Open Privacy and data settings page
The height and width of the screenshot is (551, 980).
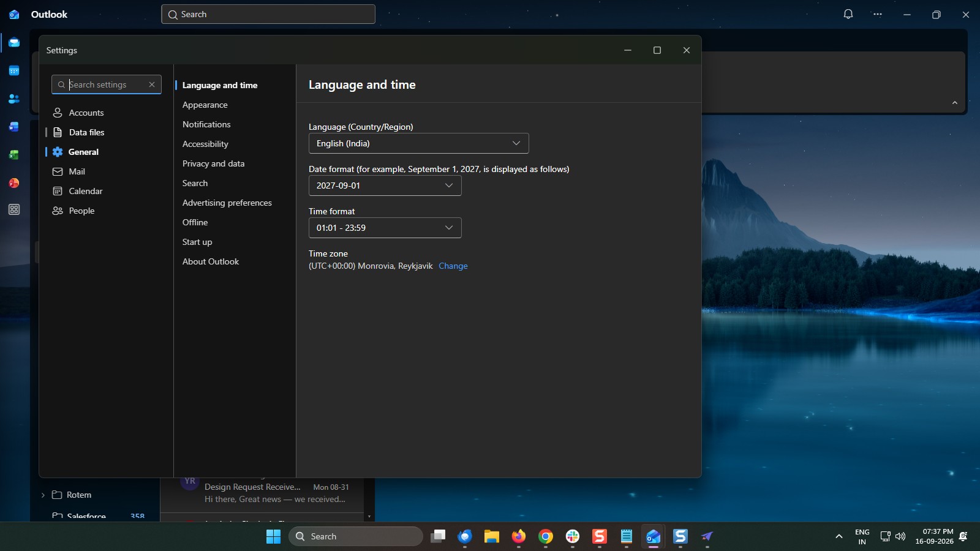pos(213,163)
